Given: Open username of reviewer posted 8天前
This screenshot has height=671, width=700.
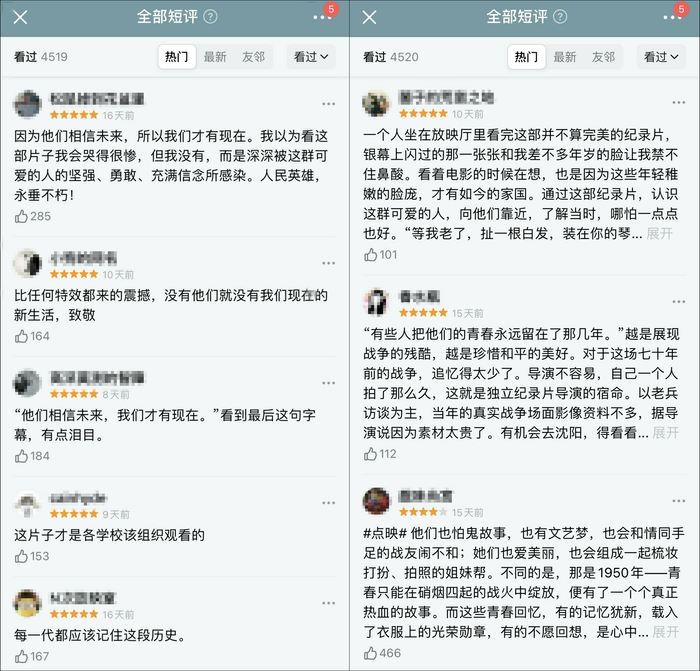Looking at the screenshot, I should point(97,378).
